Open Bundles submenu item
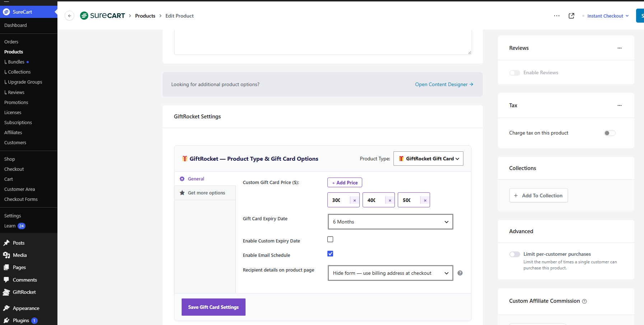Screen dimensions: 644x325 pos(16,62)
